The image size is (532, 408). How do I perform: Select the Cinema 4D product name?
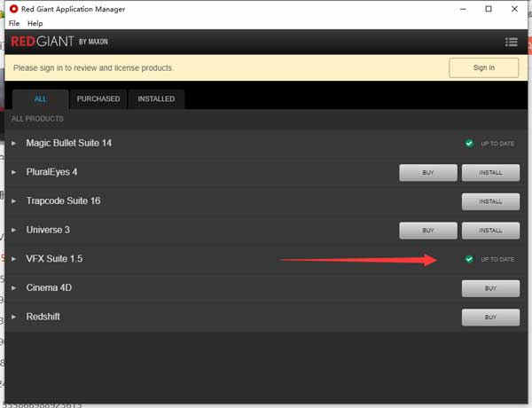pyautogui.click(x=49, y=288)
